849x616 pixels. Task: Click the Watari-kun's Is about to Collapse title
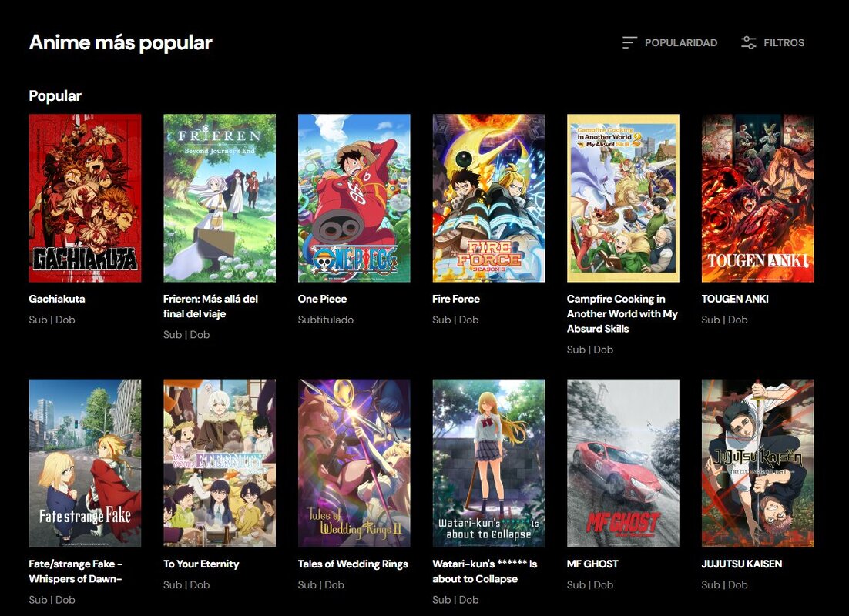click(x=486, y=570)
